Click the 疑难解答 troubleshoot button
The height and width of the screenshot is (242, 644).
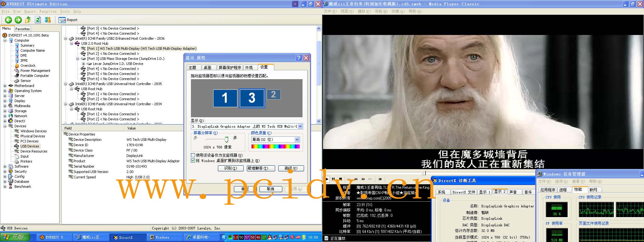(x=261, y=168)
